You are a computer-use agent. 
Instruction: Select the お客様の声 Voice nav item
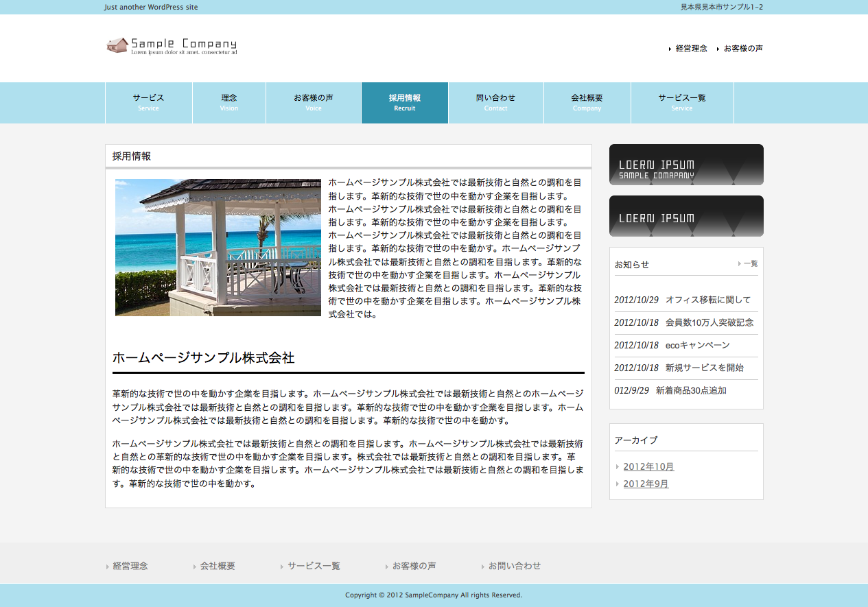click(x=314, y=103)
